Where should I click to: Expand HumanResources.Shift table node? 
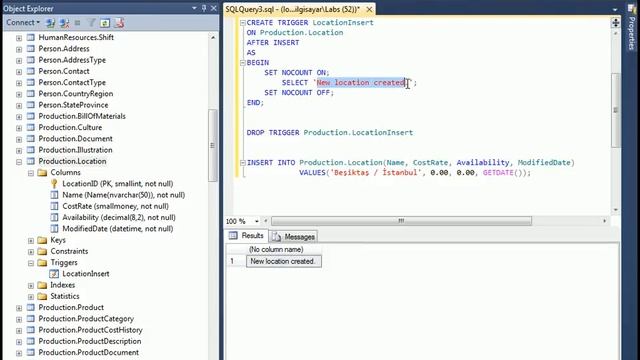(x=19, y=38)
